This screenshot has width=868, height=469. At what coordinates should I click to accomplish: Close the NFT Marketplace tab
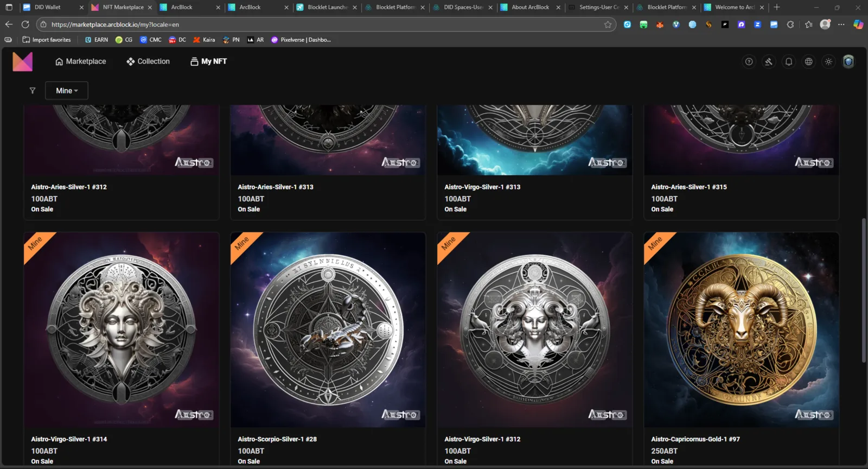tap(150, 8)
